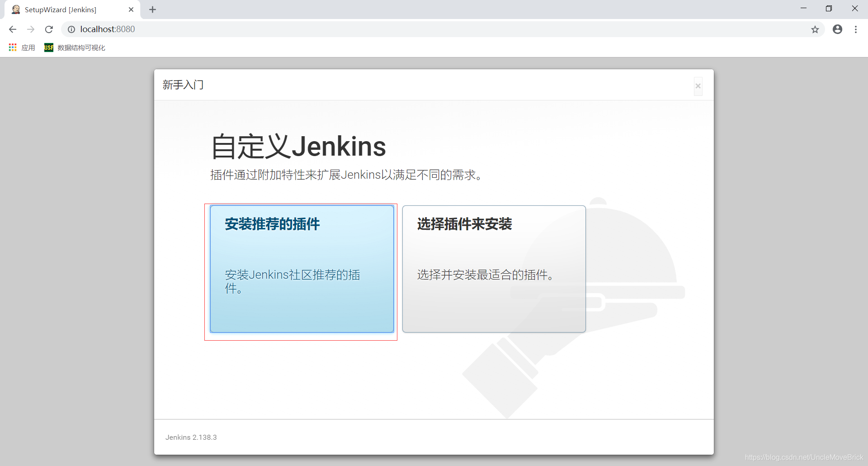Go back using the browser back arrow
The image size is (868, 466).
click(x=13, y=29)
